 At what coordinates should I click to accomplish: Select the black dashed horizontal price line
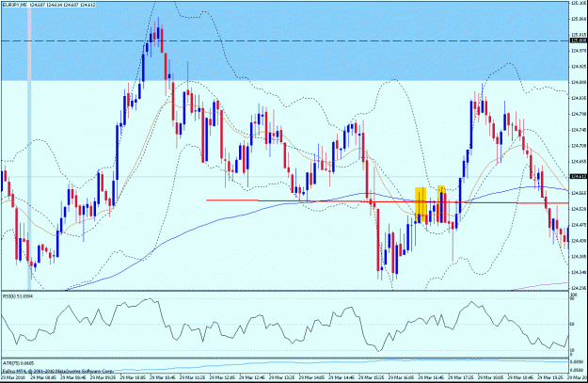(285, 40)
